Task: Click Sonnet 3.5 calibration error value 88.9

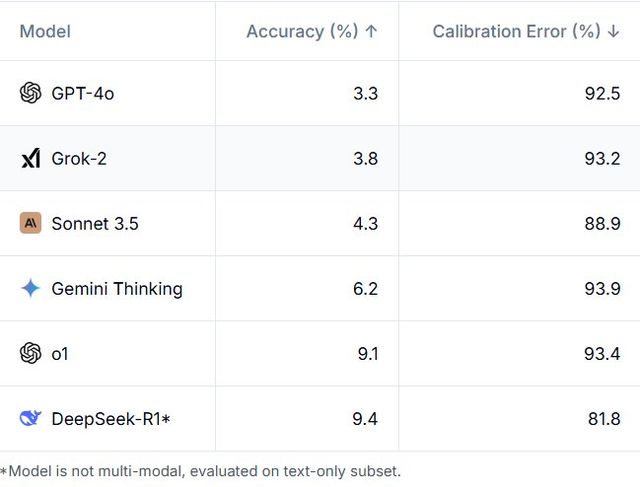Action: point(603,223)
